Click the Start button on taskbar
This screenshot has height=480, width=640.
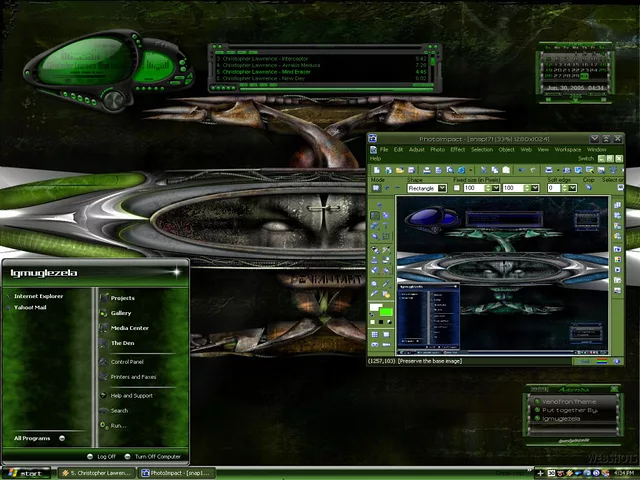[x=25, y=473]
